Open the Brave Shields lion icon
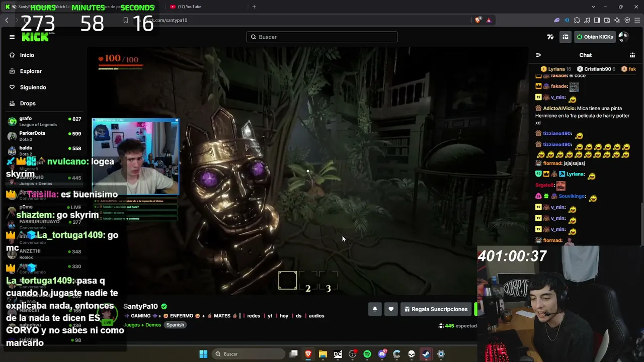 [x=477, y=20]
